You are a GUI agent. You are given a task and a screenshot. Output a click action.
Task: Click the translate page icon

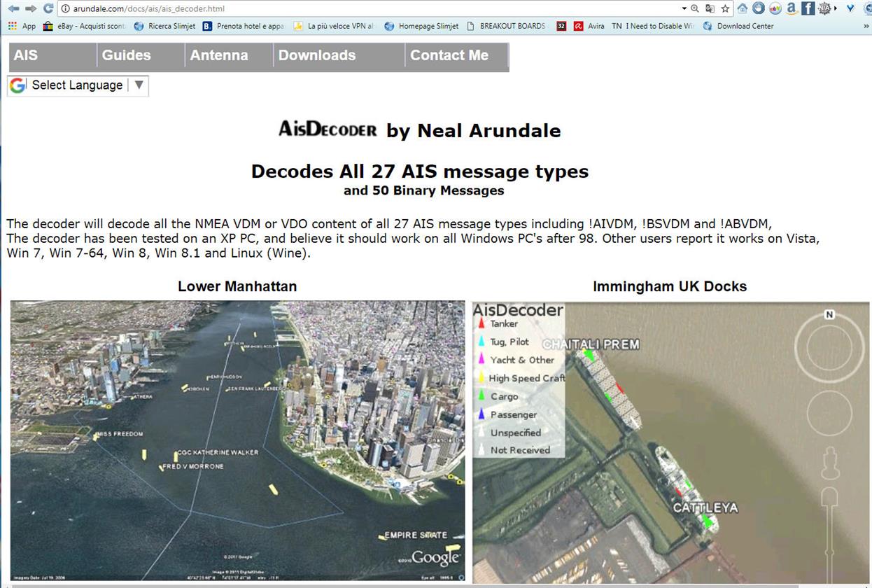tap(710, 8)
